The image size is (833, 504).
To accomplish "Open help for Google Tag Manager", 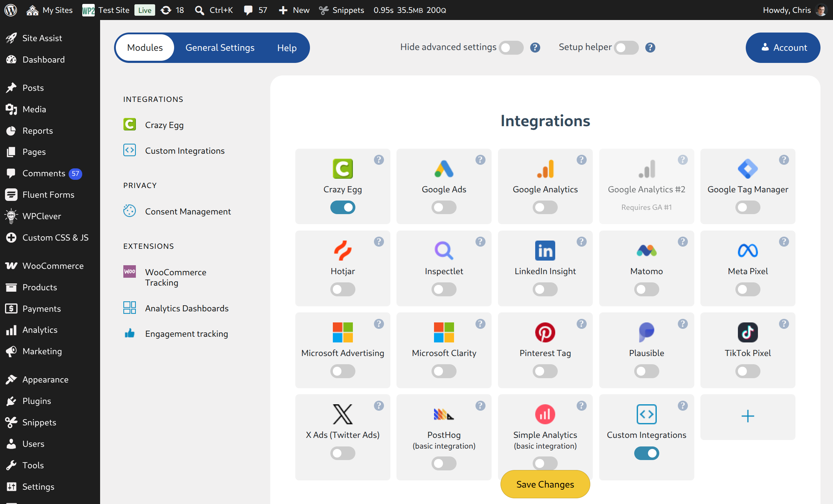I will pyautogui.click(x=784, y=160).
